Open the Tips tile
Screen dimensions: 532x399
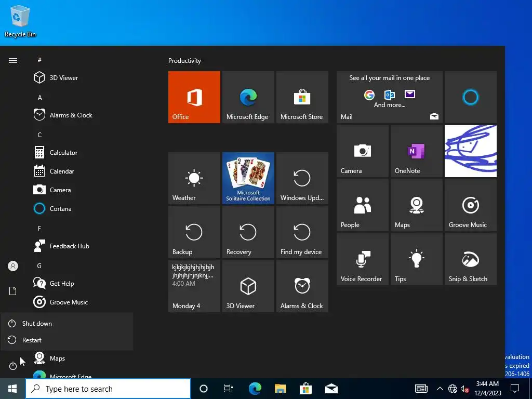(x=416, y=259)
